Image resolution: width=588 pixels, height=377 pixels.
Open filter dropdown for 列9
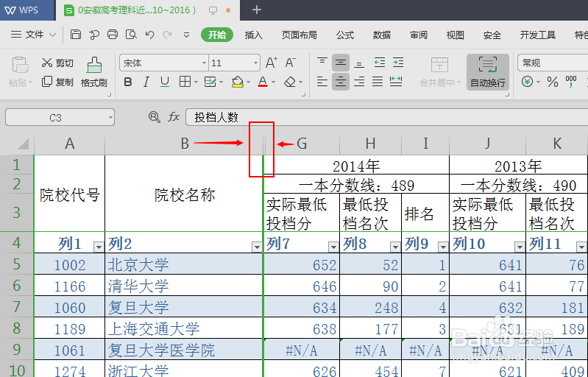point(443,247)
